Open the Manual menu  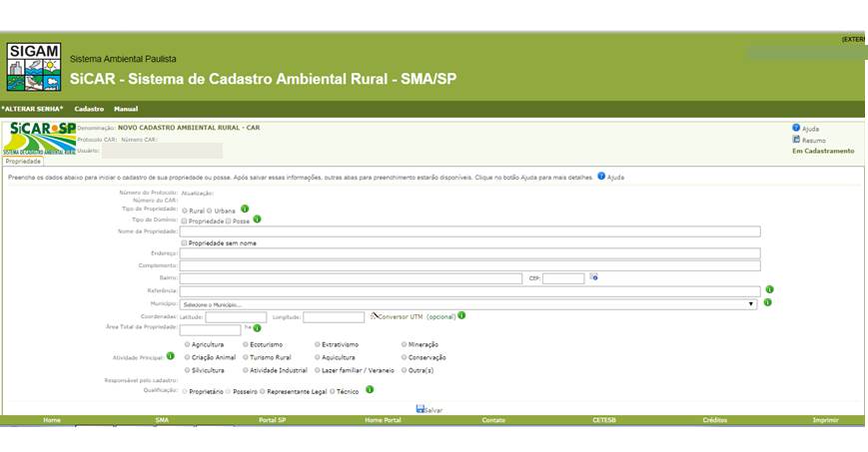(x=126, y=109)
